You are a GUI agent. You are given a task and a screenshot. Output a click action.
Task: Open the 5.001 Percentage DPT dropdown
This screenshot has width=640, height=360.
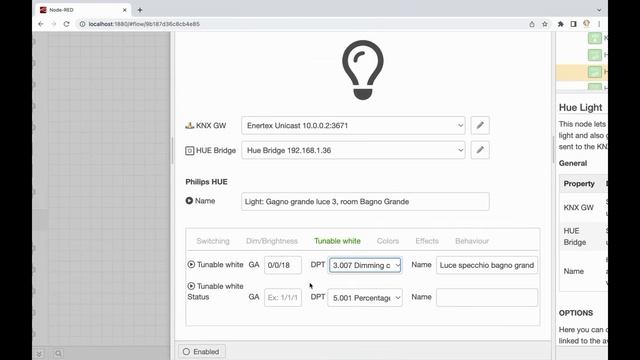click(365, 298)
